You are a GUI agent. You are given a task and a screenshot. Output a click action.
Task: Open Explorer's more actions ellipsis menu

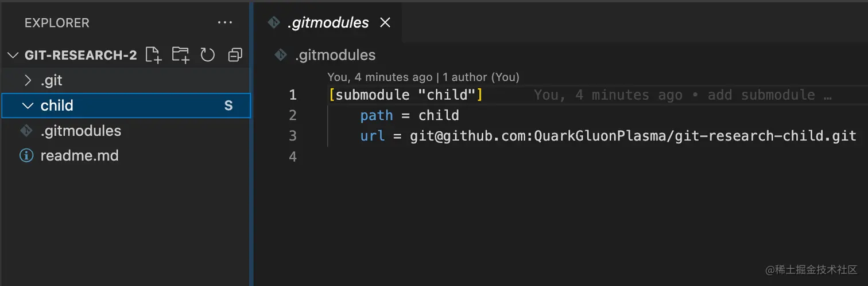(225, 23)
